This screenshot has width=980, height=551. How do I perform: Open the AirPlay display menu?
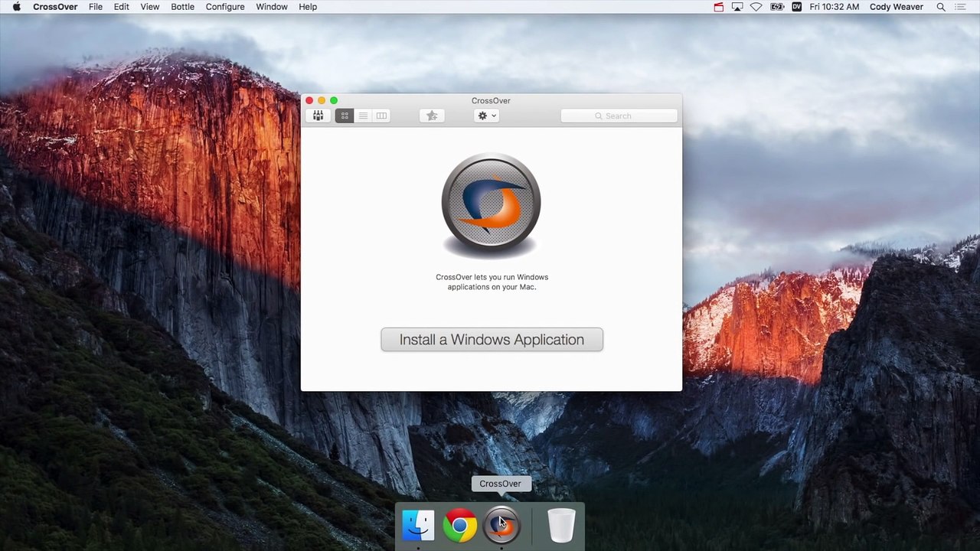pos(737,7)
